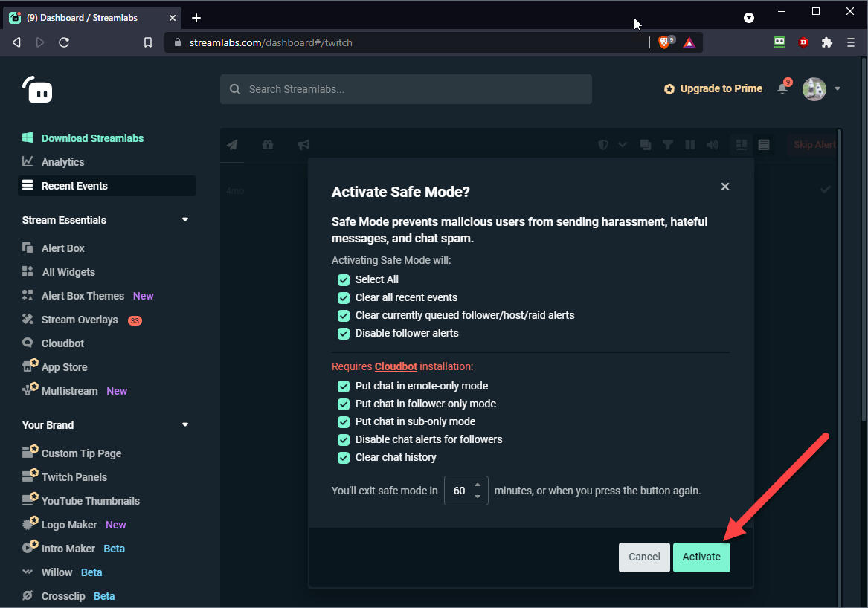Open the notifications bell icon

782,88
